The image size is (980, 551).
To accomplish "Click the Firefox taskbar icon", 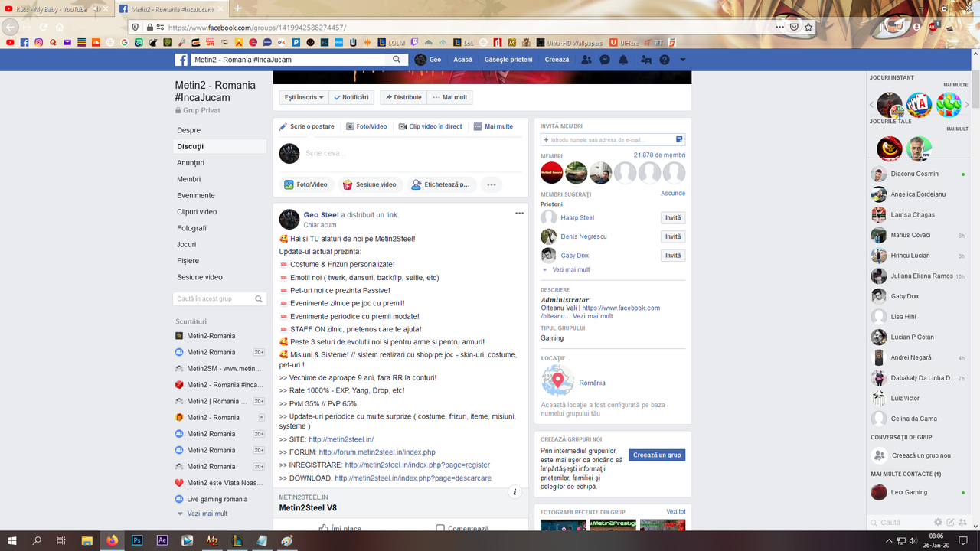I will coord(113,540).
